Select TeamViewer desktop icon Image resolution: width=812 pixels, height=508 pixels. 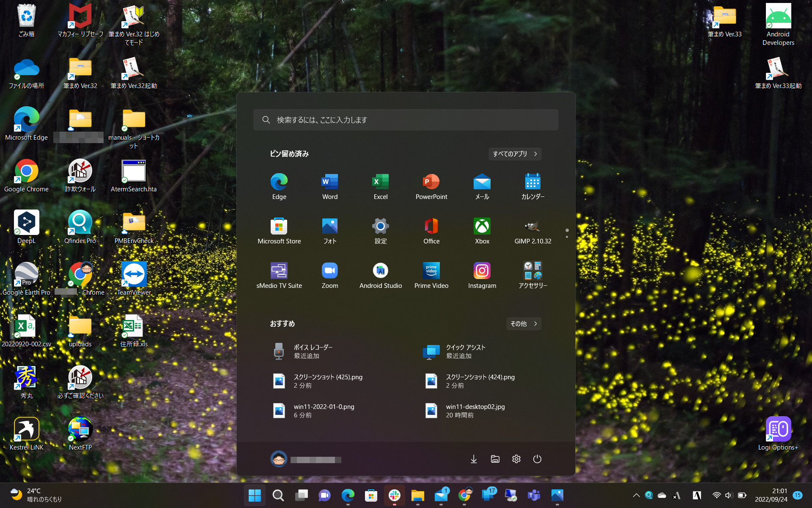click(134, 279)
